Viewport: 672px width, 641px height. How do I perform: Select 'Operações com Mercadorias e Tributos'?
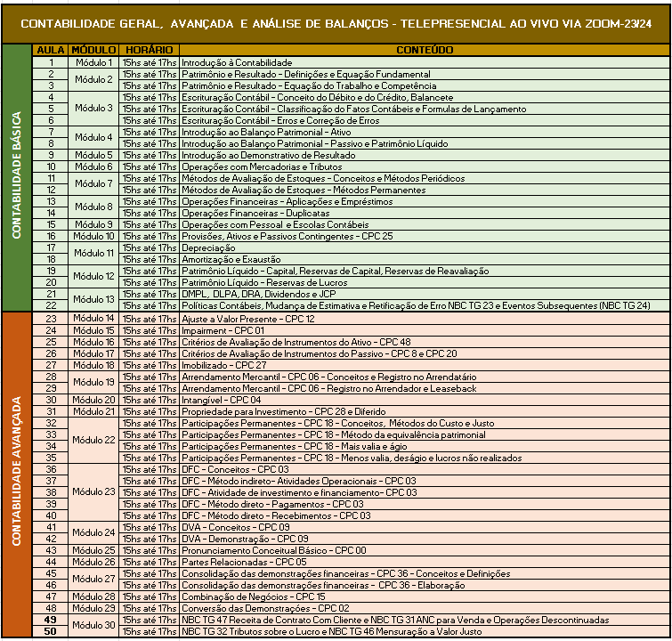tap(425, 166)
